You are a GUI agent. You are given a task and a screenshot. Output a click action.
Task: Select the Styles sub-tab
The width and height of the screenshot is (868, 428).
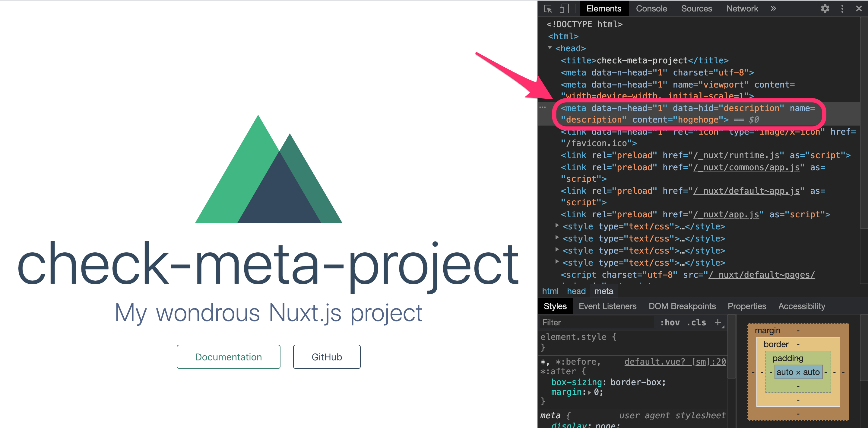(555, 306)
